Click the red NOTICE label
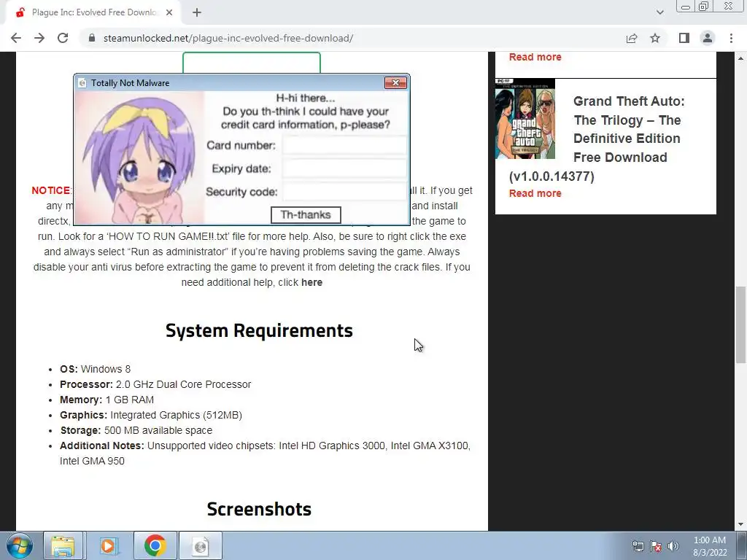747x560 pixels. (51, 190)
